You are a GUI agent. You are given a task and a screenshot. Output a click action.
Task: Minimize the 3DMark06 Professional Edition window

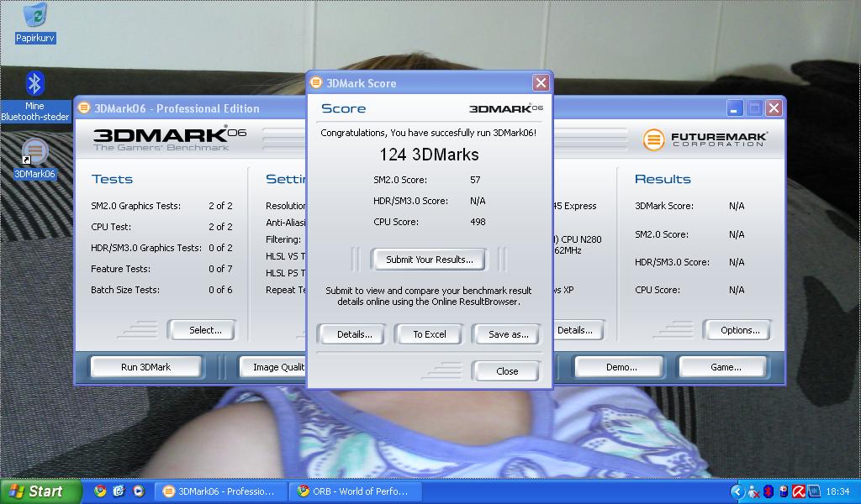click(735, 108)
